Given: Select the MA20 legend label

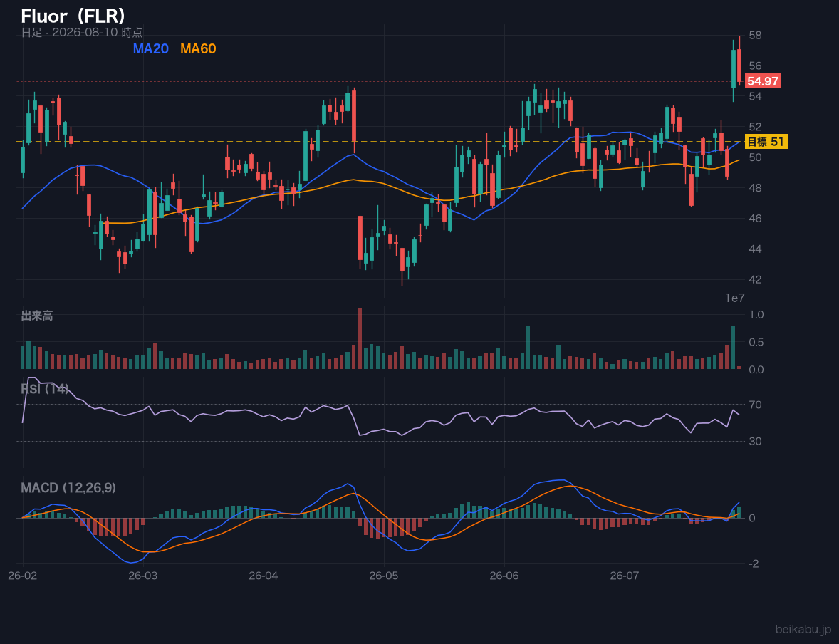Looking at the screenshot, I should click(150, 48).
